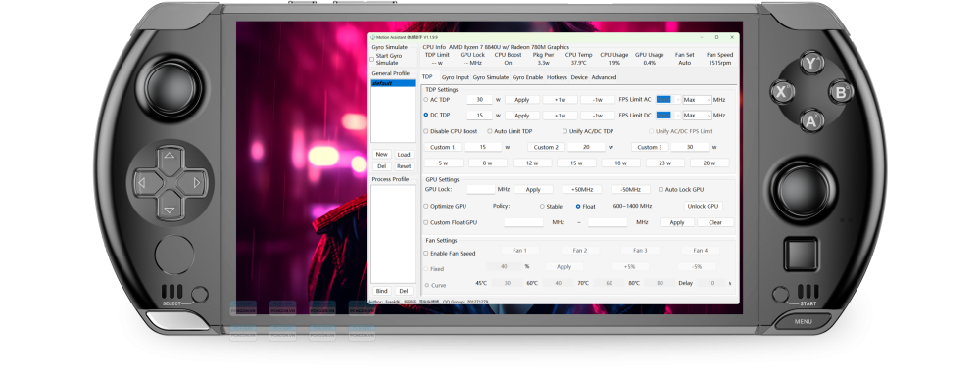Switch to the Gyro Enable tab
The width and height of the screenshot is (980, 373).
(x=527, y=77)
